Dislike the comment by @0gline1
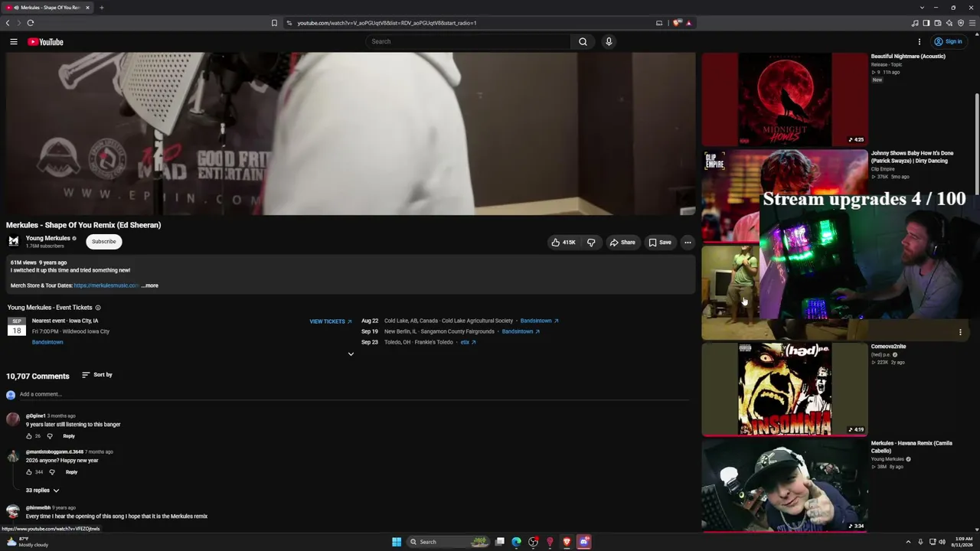The width and height of the screenshot is (980, 551). tap(50, 436)
